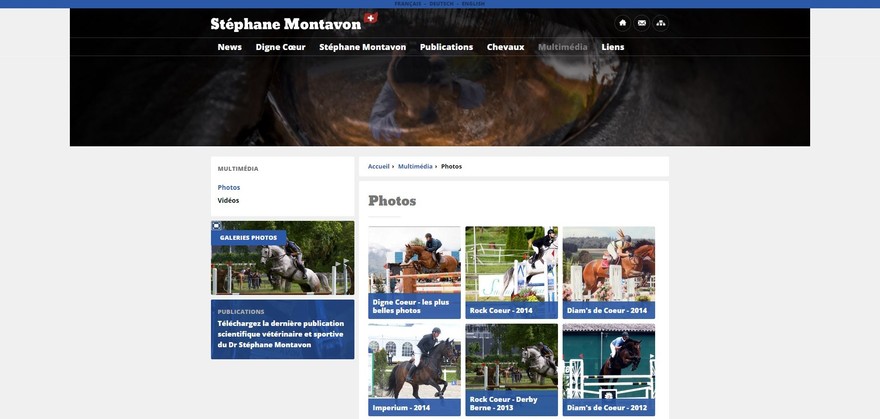Image resolution: width=880 pixels, height=419 pixels.
Task: Switch language to Français
Action: [x=407, y=4]
